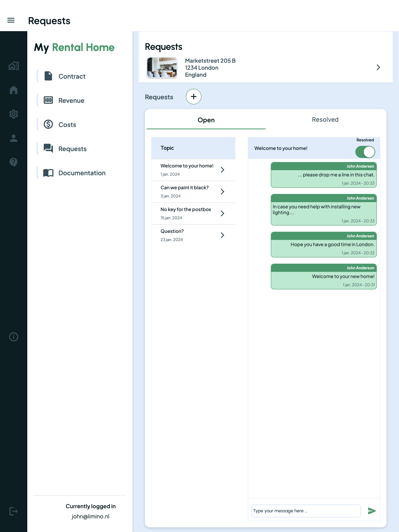Go to Costs menu item
This screenshot has height=532, width=399.
pyautogui.click(x=67, y=125)
